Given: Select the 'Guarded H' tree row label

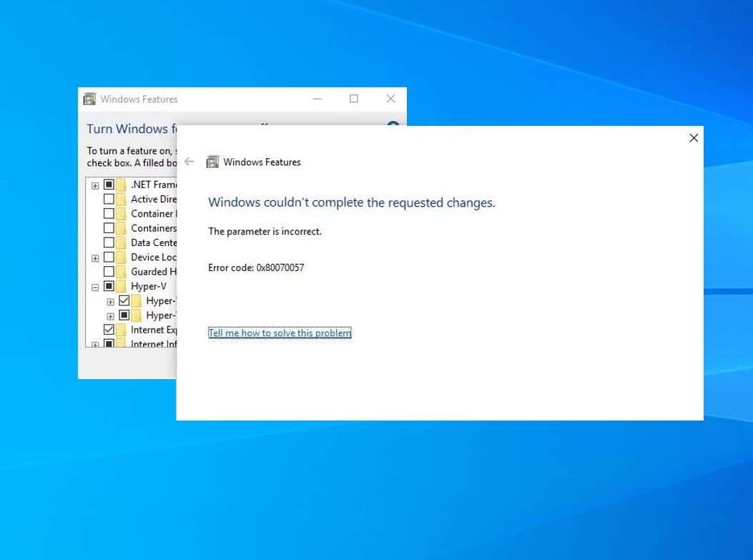Looking at the screenshot, I should (x=154, y=271).
